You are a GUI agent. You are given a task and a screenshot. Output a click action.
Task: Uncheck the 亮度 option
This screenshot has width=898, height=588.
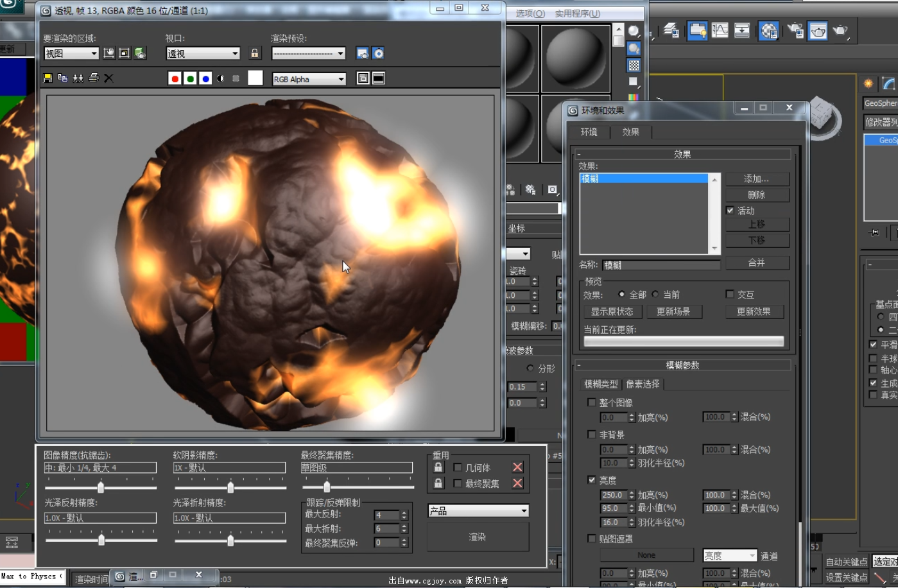click(591, 480)
